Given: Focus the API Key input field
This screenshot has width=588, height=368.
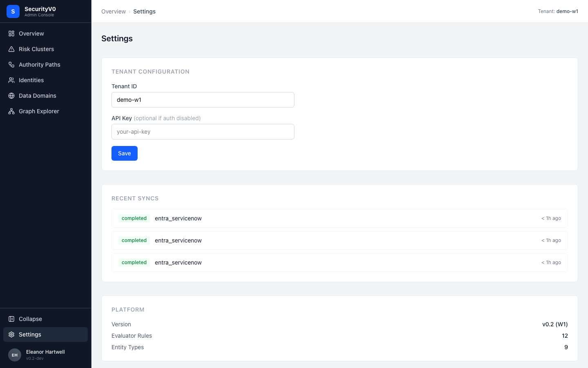Looking at the screenshot, I should pos(203,132).
